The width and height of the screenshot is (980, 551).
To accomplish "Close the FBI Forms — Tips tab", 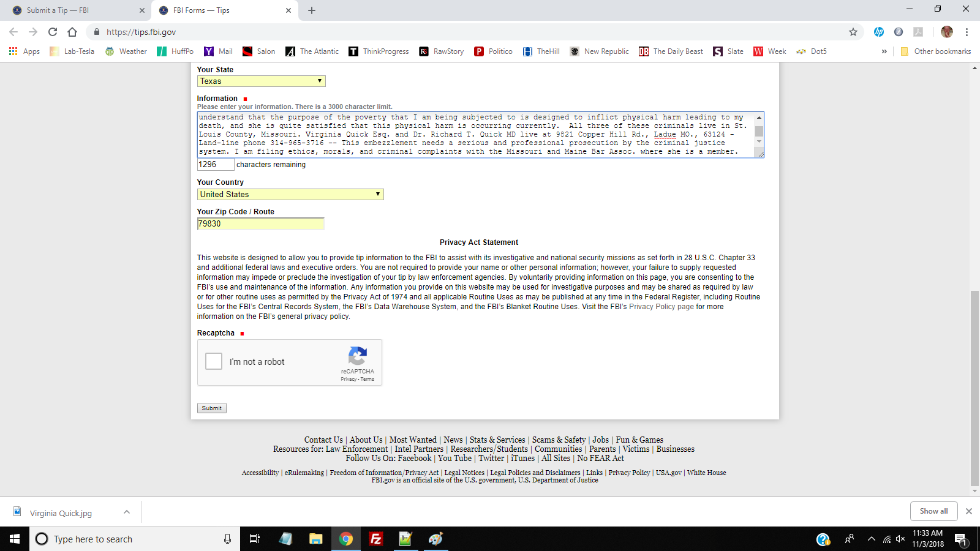I will [288, 10].
